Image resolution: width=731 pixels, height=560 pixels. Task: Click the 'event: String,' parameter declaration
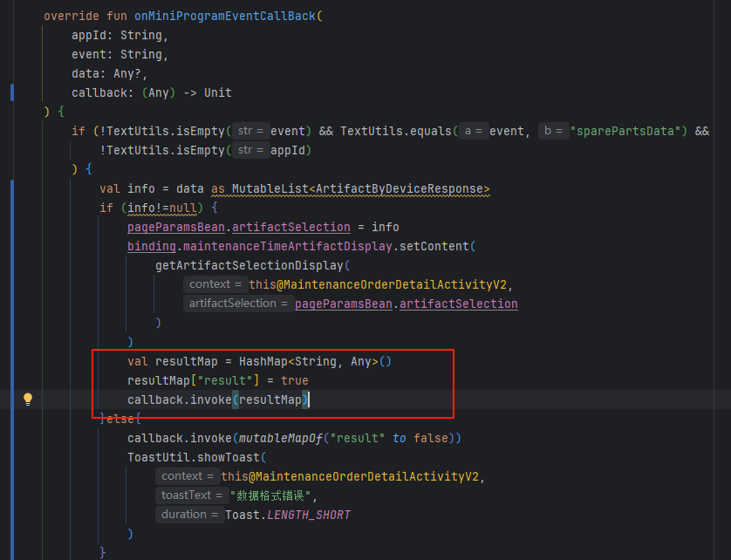120,55
